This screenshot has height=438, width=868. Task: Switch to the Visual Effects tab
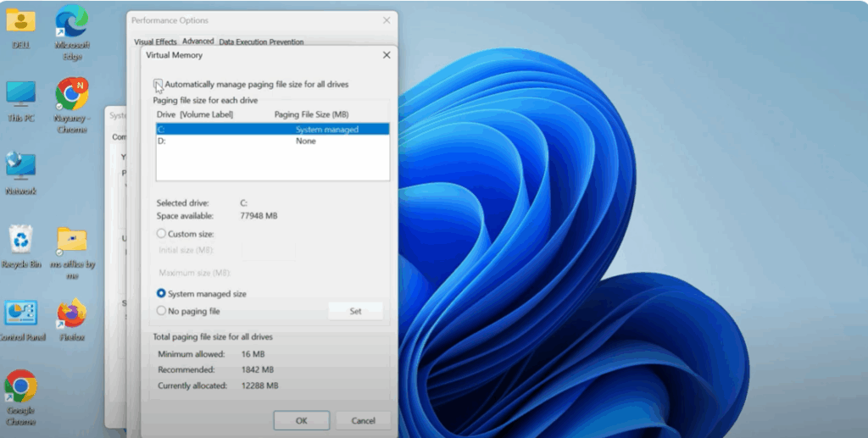click(x=155, y=42)
